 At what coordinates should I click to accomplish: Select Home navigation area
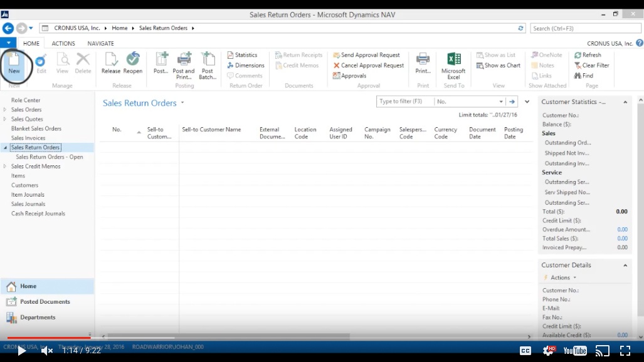tap(47, 286)
